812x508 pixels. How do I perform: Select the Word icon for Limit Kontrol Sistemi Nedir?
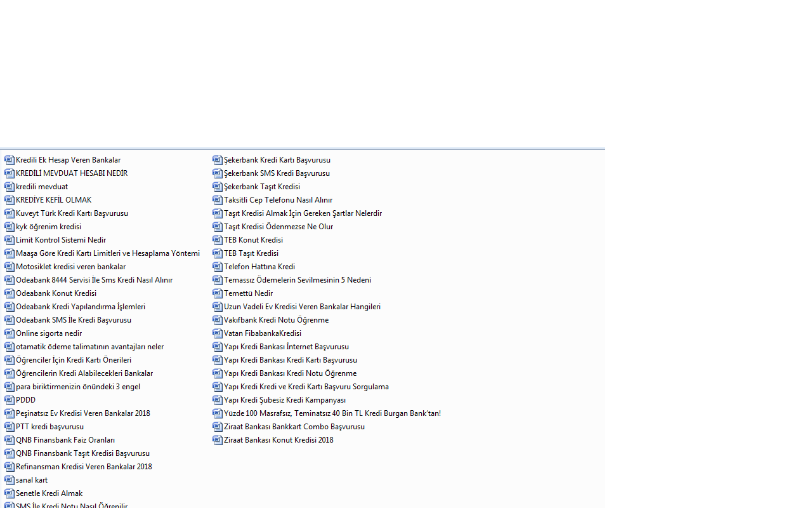[10, 240]
